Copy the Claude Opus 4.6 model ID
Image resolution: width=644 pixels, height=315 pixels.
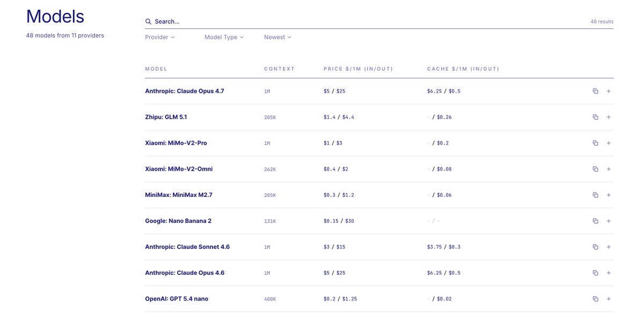pyautogui.click(x=595, y=273)
